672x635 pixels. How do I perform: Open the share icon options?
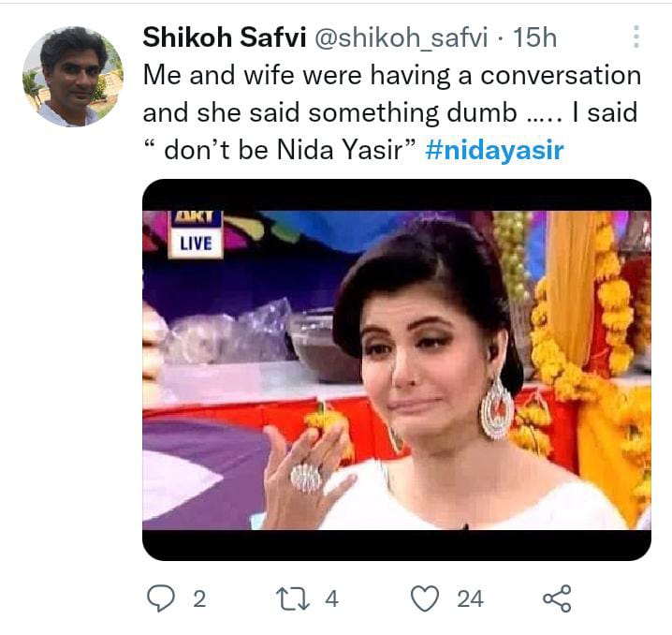click(557, 598)
